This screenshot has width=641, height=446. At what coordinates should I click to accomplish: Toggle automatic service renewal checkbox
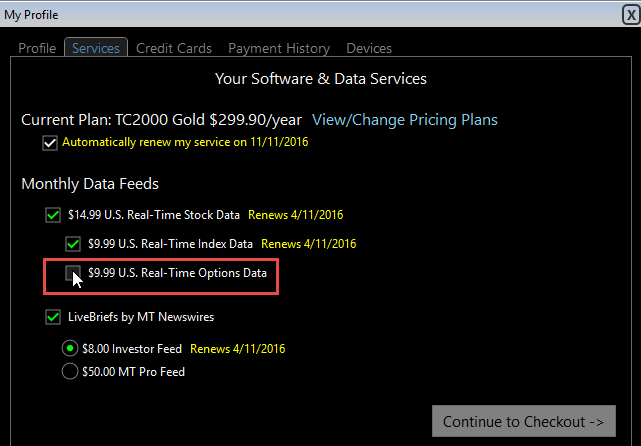tap(50, 143)
